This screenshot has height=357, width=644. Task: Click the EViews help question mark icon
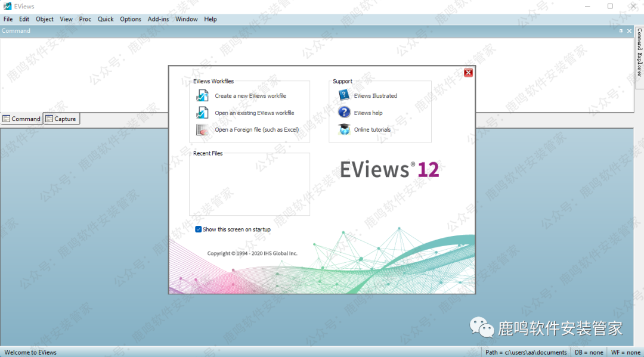pos(344,112)
